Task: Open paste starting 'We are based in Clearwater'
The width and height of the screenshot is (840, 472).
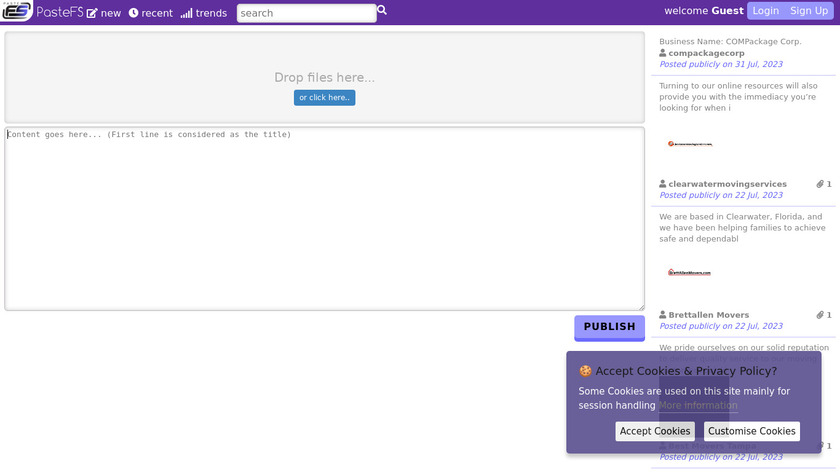Action: [x=742, y=228]
